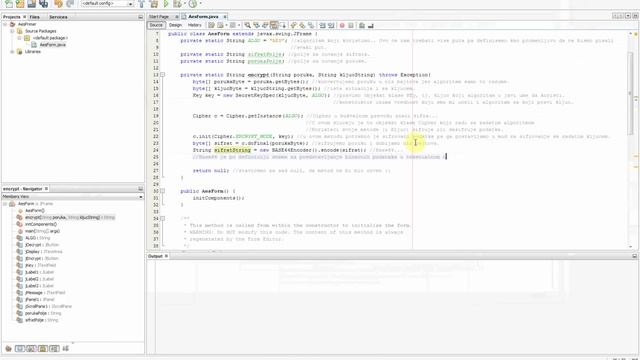
Task: Select encrypt method in Navigator
Action: (x=70, y=218)
